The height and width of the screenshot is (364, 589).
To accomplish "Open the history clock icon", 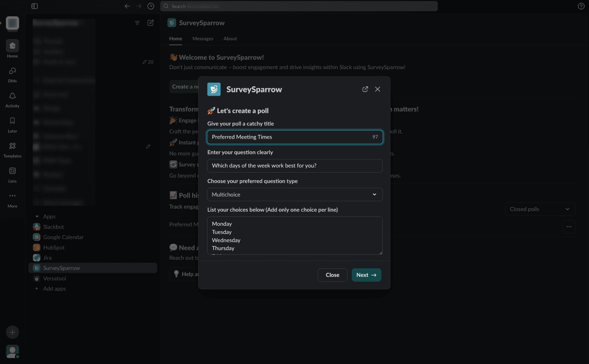I will coord(151,6).
